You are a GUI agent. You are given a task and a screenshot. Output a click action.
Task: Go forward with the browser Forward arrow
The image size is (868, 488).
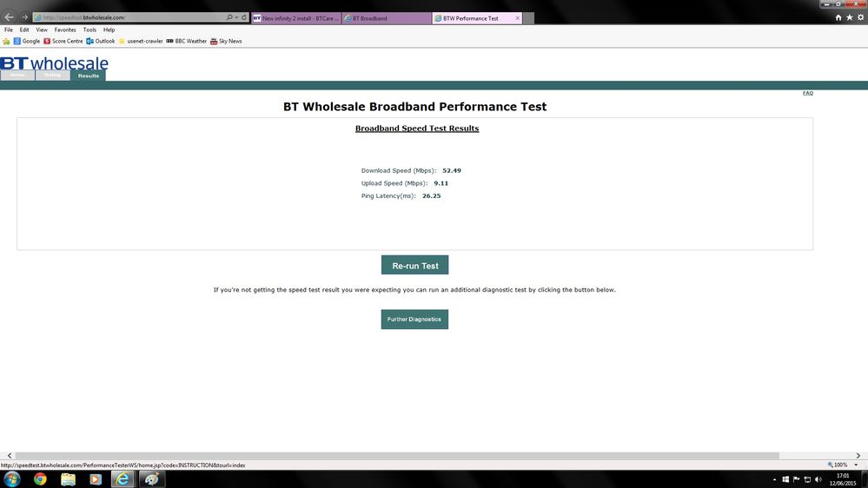pos(24,17)
